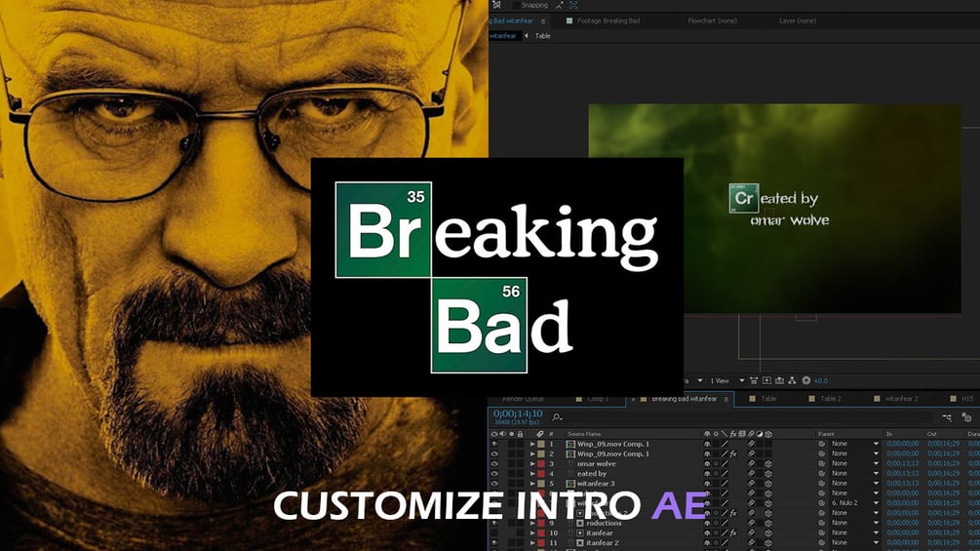
Task: Click the witanfear 3 layer composition icon
Action: 570,484
